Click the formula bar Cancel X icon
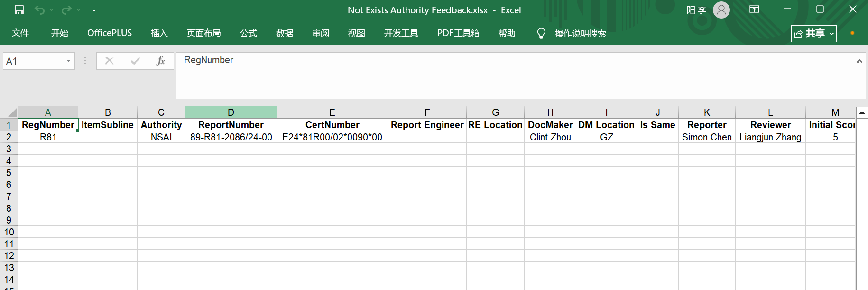The width and height of the screenshot is (868, 290). [x=109, y=61]
